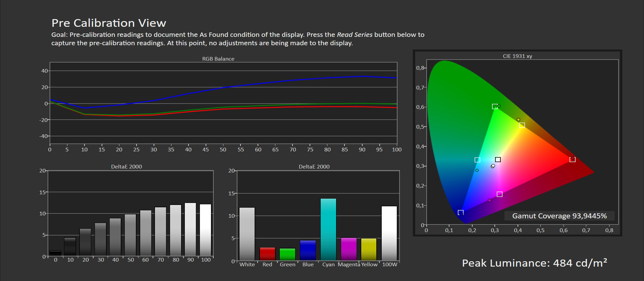Select the Blue color DeltaE bar

click(x=308, y=250)
